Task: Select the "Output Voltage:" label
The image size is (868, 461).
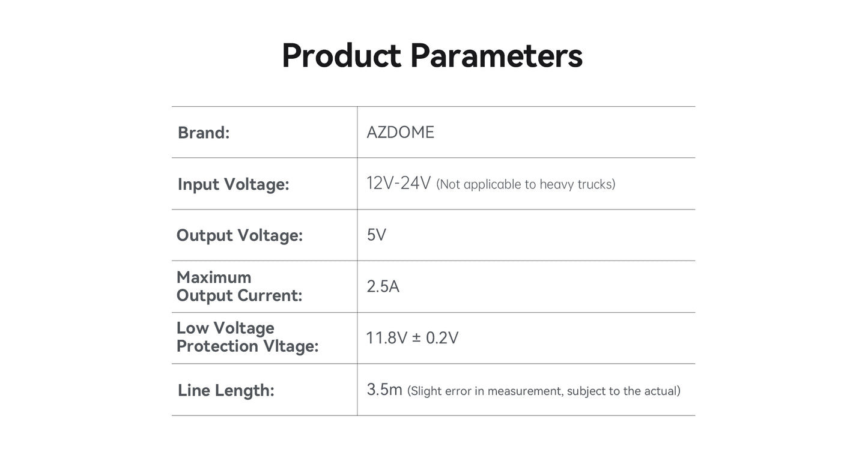Action: pyautogui.click(x=239, y=235)
